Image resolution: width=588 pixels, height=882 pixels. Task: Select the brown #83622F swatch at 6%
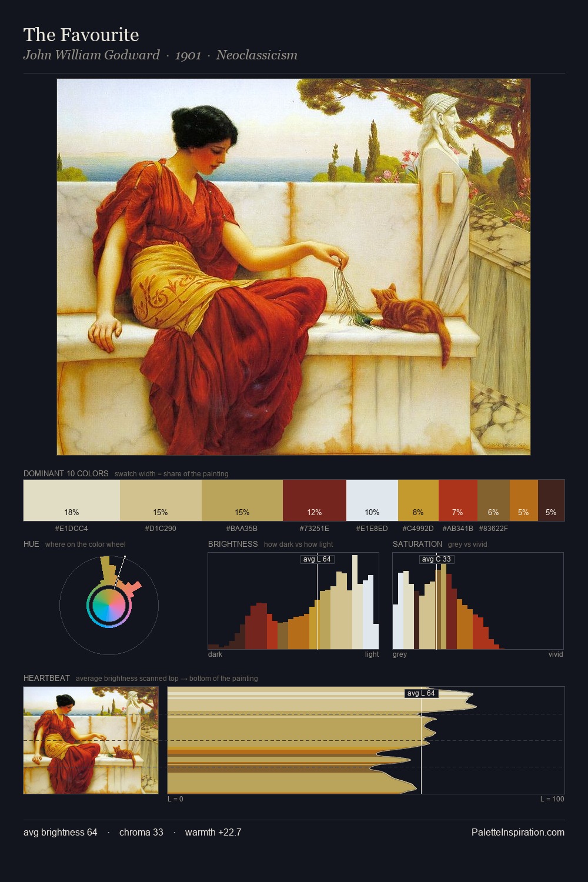tap(493, 500)
